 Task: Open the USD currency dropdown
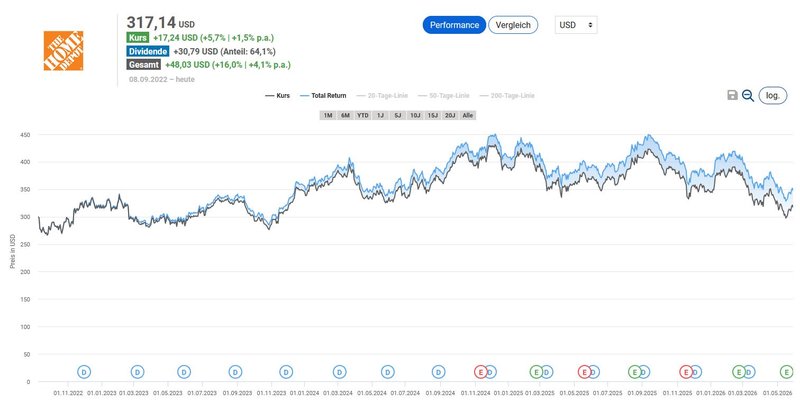576,25
